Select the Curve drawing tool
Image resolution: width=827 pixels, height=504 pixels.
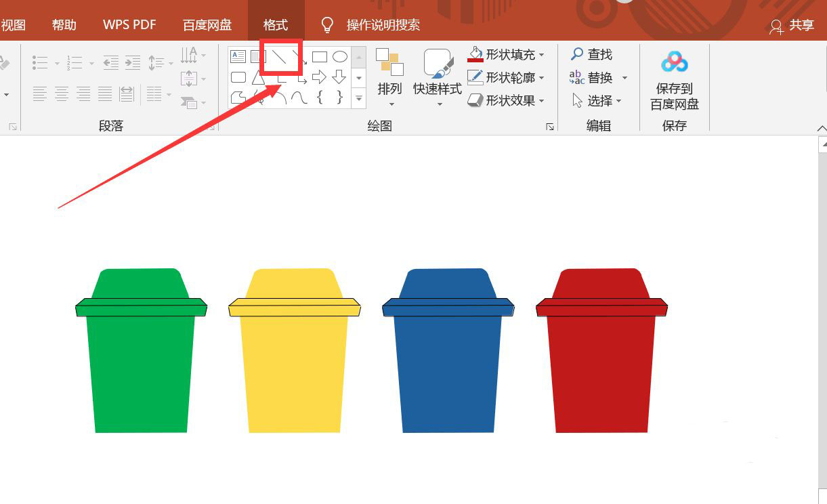[299, 98]
